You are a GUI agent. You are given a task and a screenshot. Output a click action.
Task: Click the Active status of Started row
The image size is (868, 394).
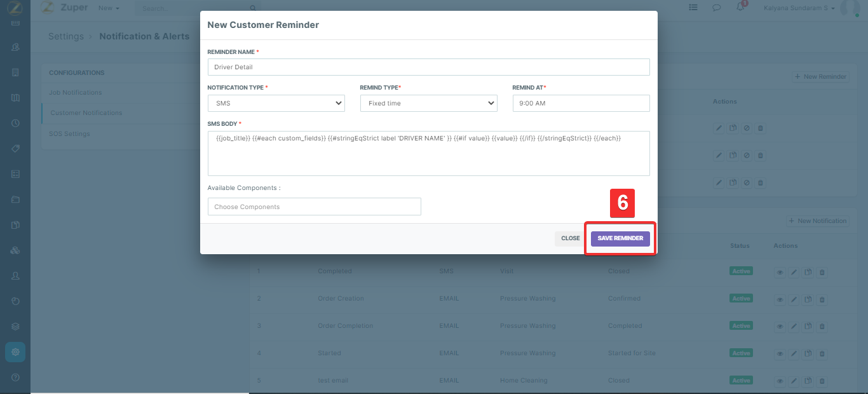tap(741, 353)
